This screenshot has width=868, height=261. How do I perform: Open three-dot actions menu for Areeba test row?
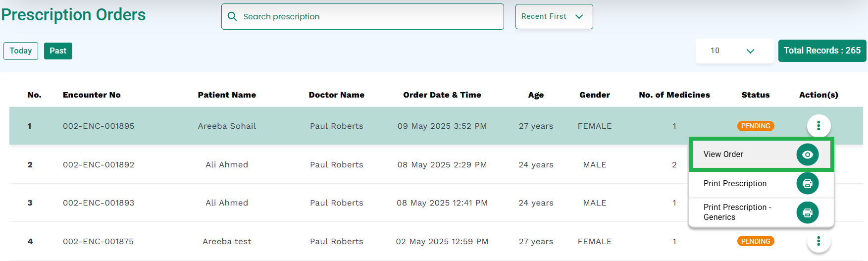(818, 241)
